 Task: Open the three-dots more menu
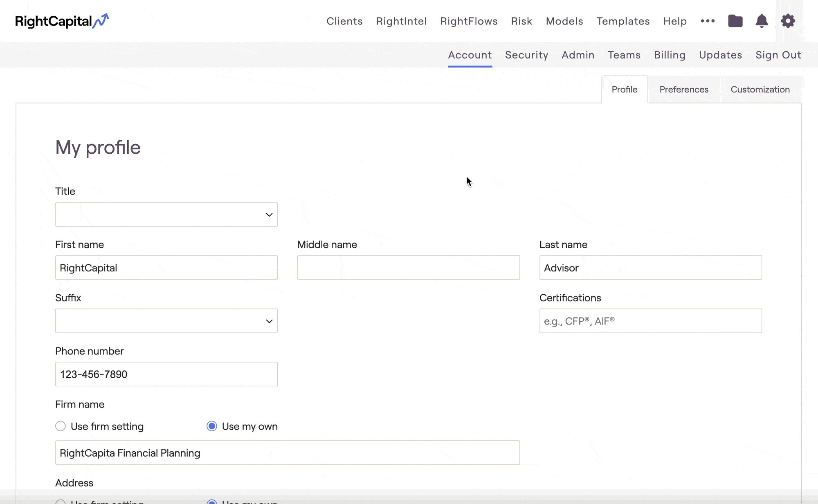pos(708,21)
